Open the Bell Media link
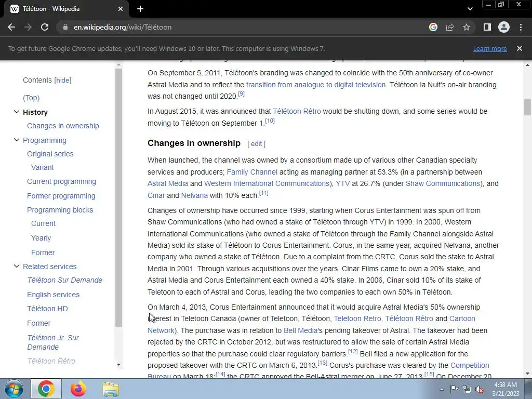532x399 pixels. [x=301, y=330]
